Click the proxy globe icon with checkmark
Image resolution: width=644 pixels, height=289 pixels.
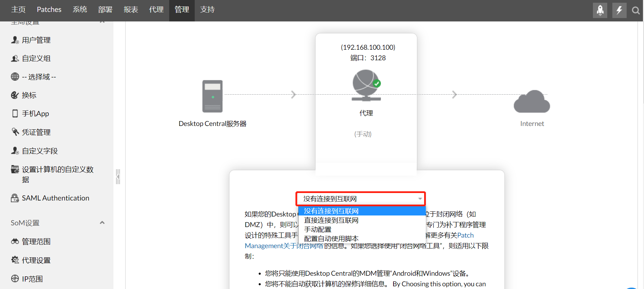(x=366, y=85)
